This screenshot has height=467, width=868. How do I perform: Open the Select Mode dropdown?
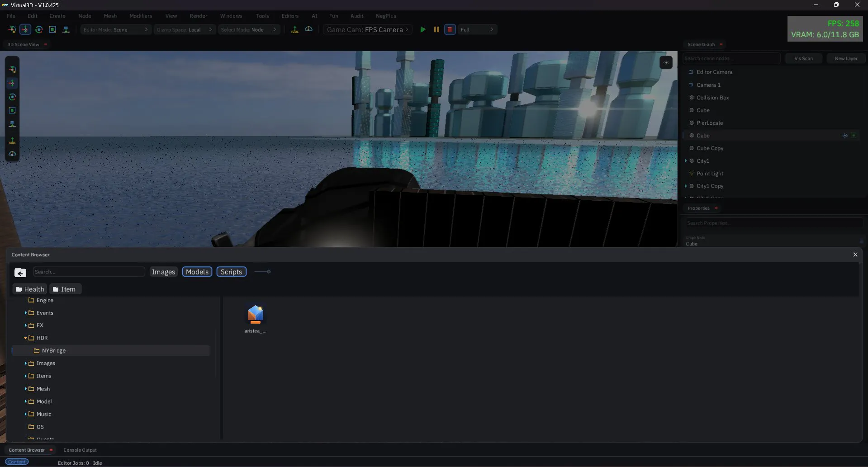(x=248, y=29)
